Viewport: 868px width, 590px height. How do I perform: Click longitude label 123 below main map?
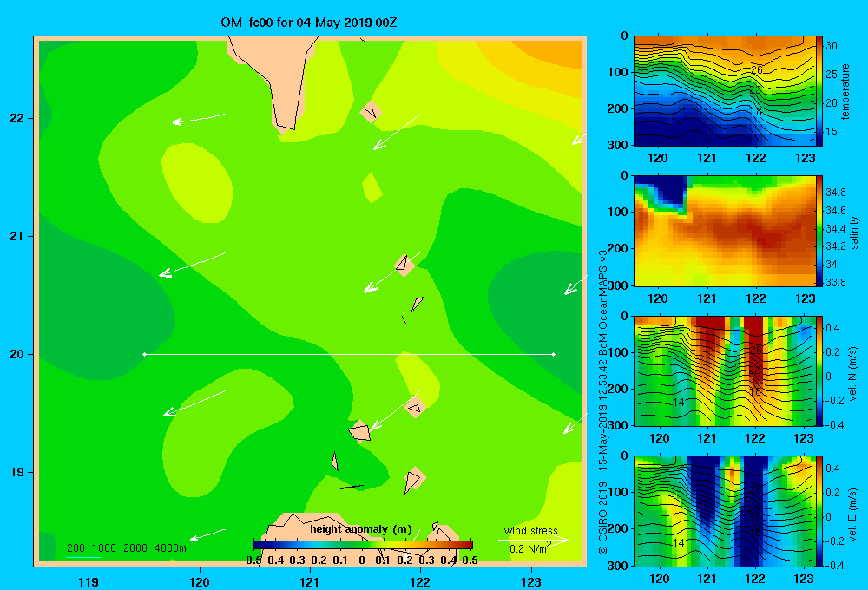coord(531,581)
